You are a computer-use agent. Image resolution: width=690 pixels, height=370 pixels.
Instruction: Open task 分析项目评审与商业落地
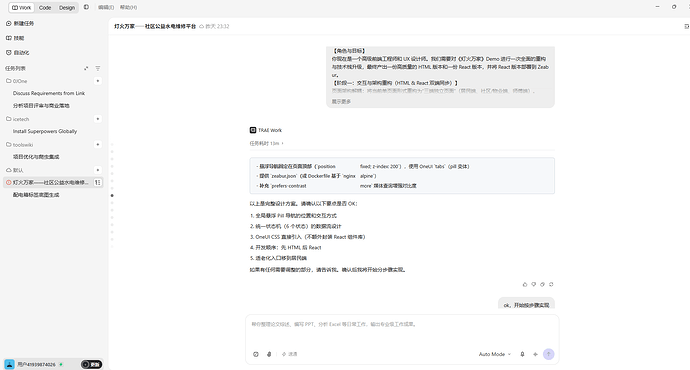[41, 106]
